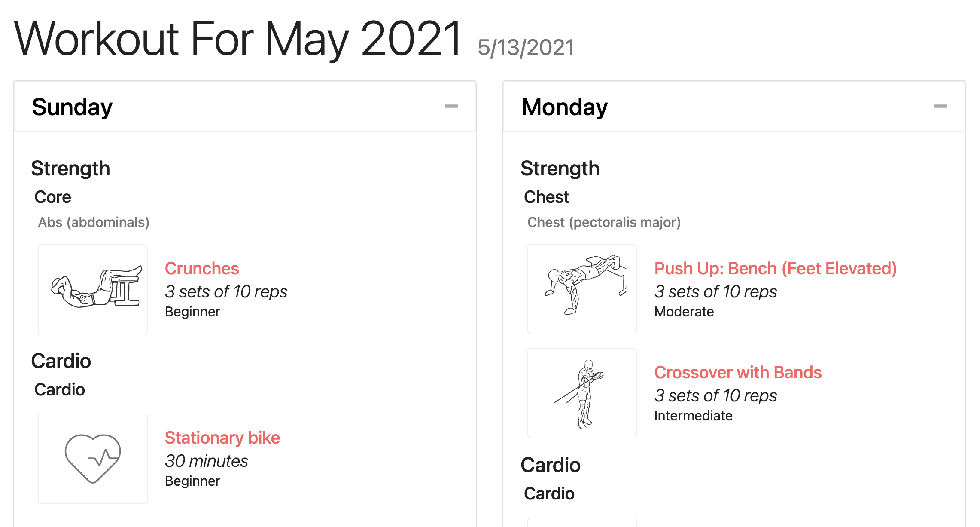Collapse the Monday workout panel
980x527 pixels.
coord(941,106)
